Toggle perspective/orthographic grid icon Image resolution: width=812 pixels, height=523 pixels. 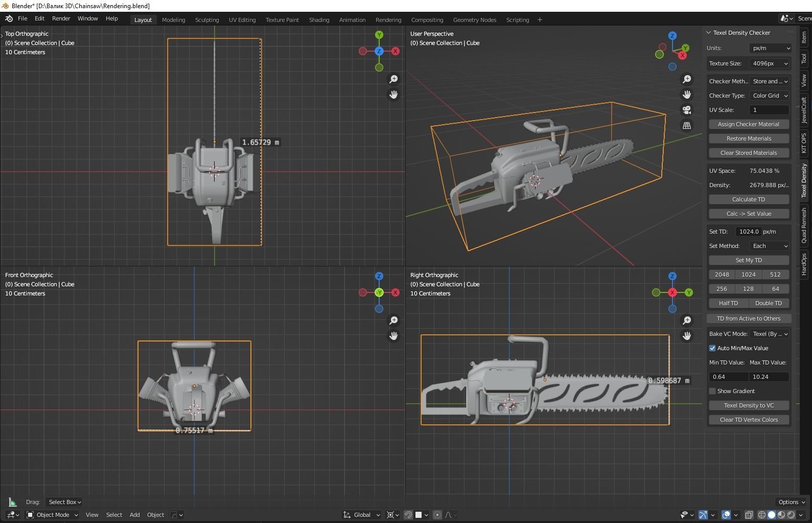click(687, 125)
